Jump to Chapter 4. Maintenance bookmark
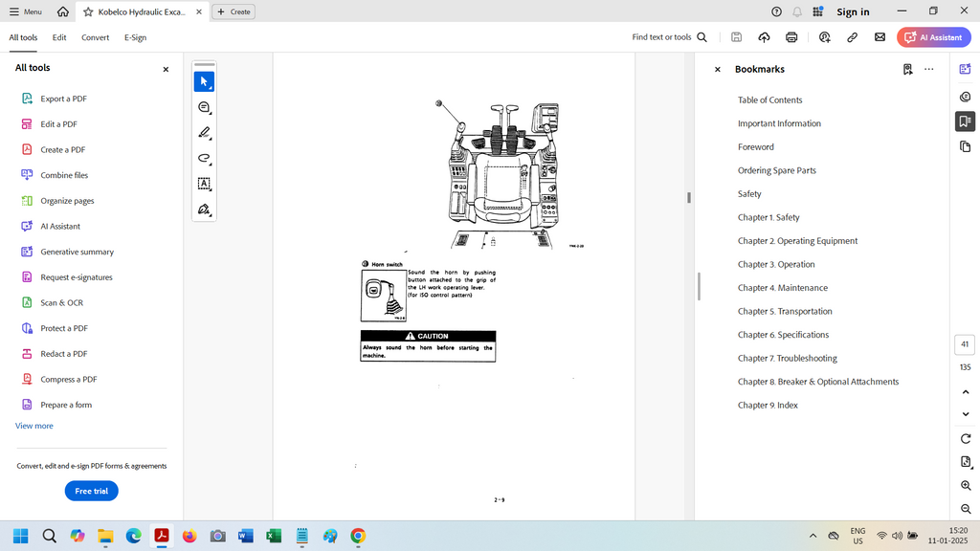This screenshot has width=980, height=551. (782, 288)
